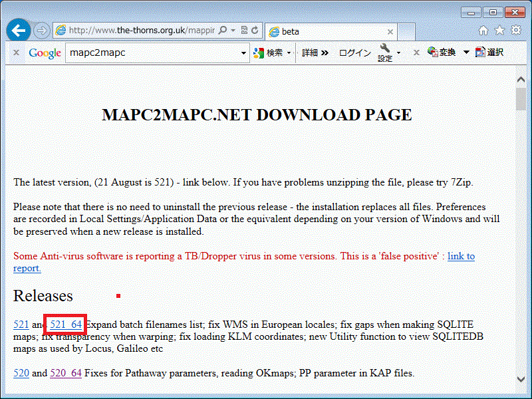Image resolution: width=532 pixels, height=399 pixels.
Task: Click the forward navigation arrow
Action: coord(42,31)
